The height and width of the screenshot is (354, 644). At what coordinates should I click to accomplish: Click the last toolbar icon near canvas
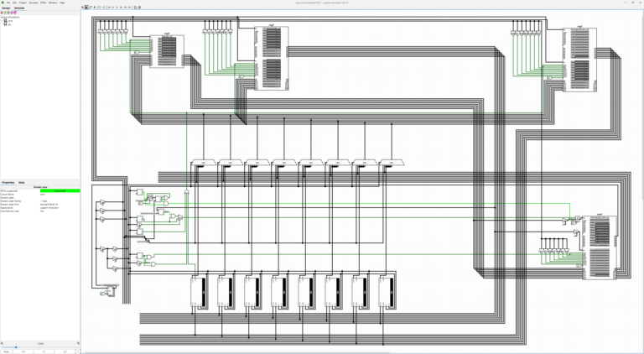point(139,7)
